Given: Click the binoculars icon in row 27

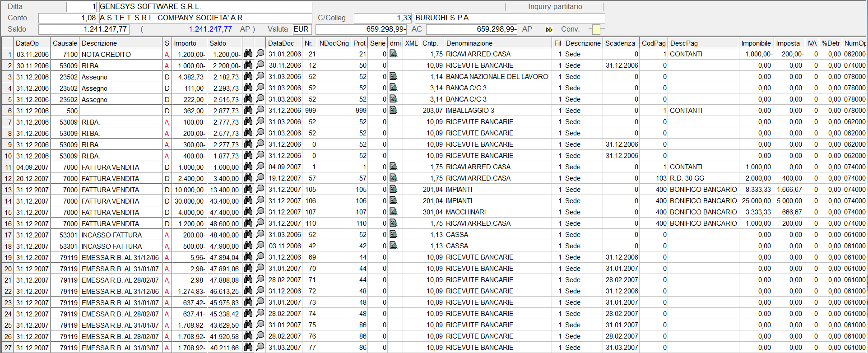Looking at the screenshot, I should [x=248, y=347].
